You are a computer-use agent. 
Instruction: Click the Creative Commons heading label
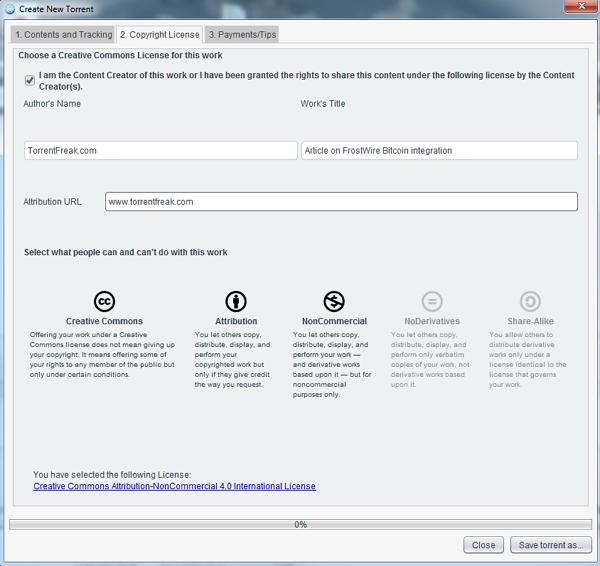(104, 321)
